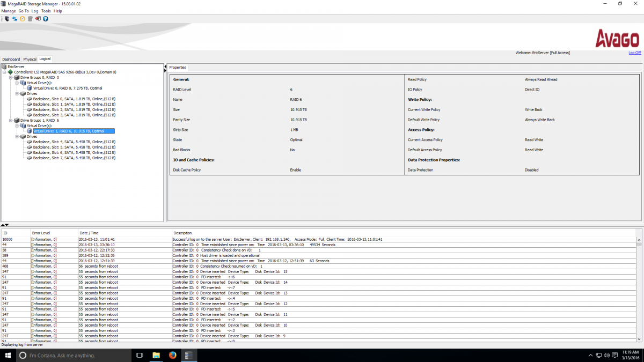The image size is (644, 362).
Task: Switch to the Dashboard tab
Action: click(x=11, y=59)
